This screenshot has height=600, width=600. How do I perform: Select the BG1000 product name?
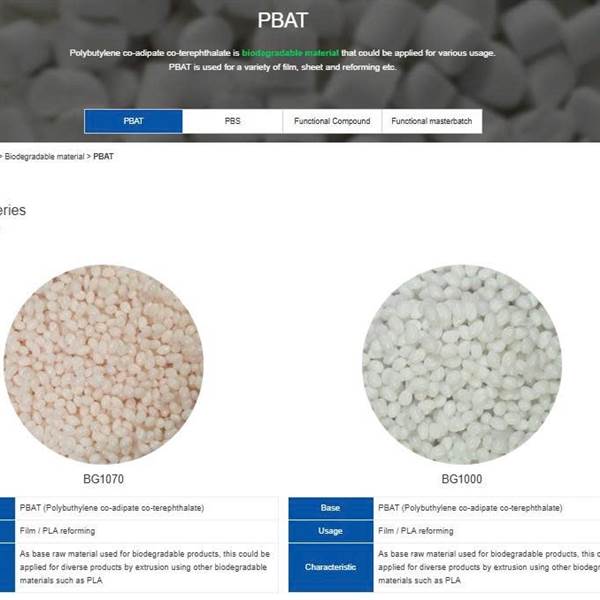click(x=462, y=479)
